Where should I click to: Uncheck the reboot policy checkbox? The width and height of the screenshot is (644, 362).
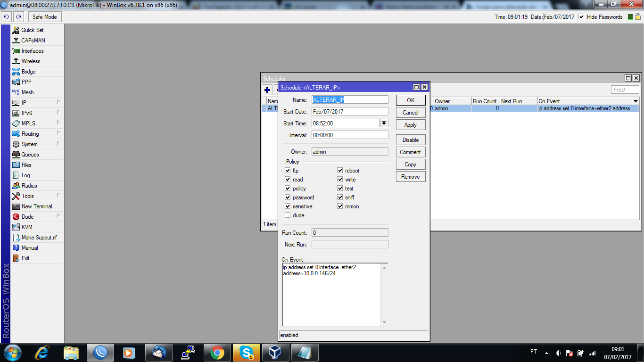[340, 171]
